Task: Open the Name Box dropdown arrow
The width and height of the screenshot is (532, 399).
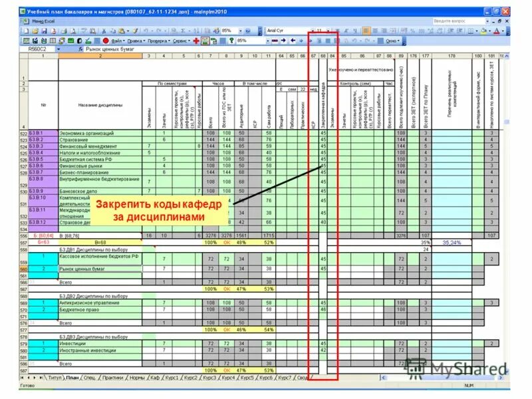Action: click(x=58, y=49)
